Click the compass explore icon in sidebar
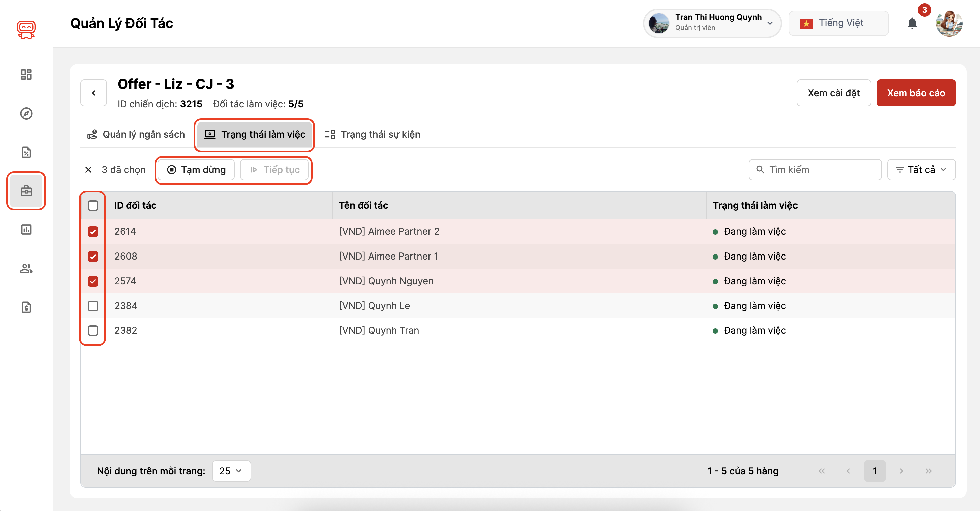The image size is (980, 511). 26,113
